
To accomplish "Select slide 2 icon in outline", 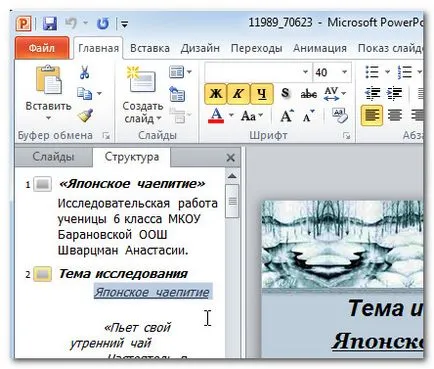I will (43, 274).
